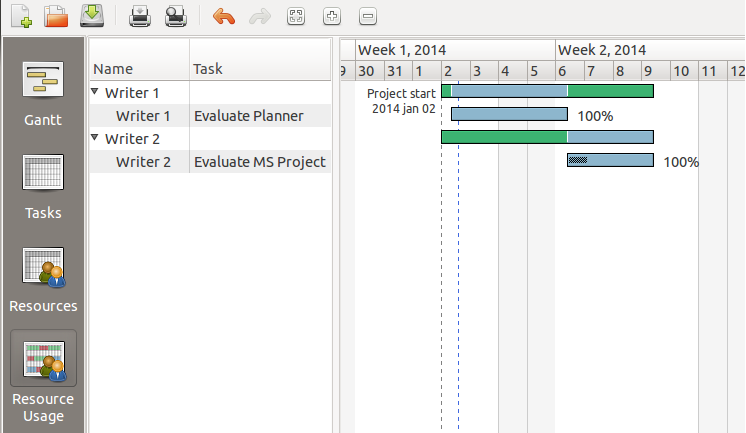
Task: Zoom out on the timeline
Action: 367,16
